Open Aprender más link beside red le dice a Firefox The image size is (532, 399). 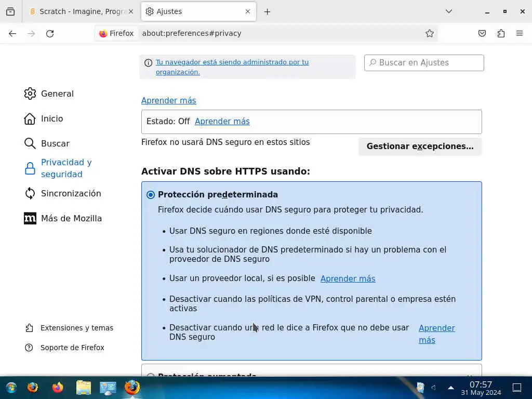coord(436,334)
